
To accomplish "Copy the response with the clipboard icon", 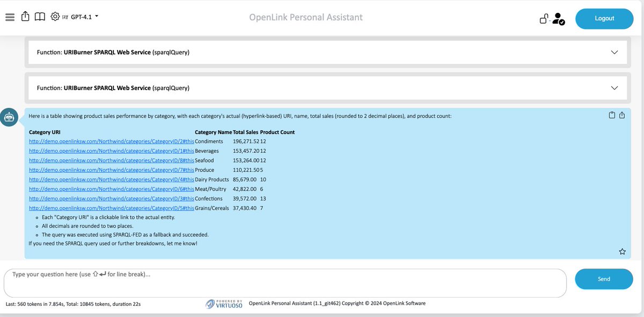I will click(x=612, y=115).
